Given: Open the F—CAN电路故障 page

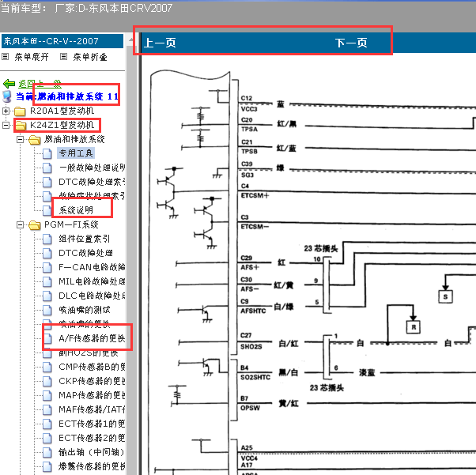Looking at the screenshot, I should 92,267.
